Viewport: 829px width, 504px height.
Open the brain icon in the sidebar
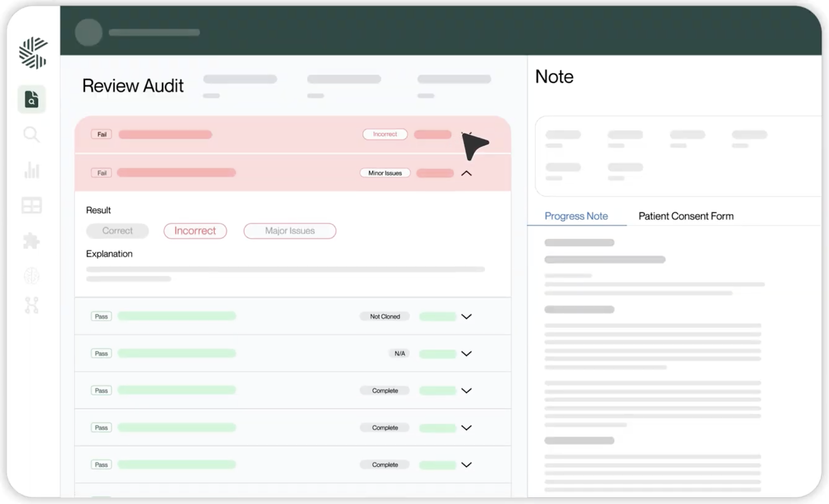(x=32, y=276)
